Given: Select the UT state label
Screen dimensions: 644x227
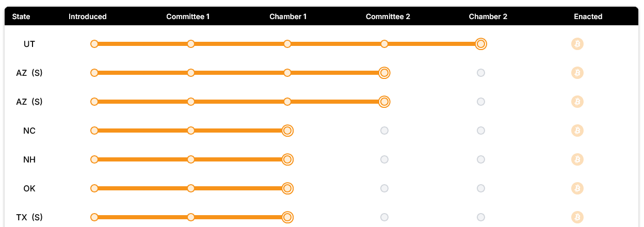Looking at the screenshot, I should point(29,44).
